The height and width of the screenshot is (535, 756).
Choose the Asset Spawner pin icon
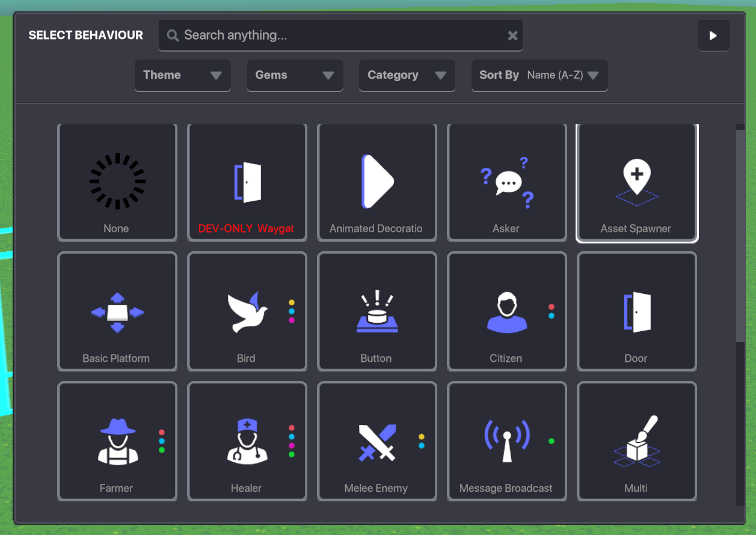[637, 183]
